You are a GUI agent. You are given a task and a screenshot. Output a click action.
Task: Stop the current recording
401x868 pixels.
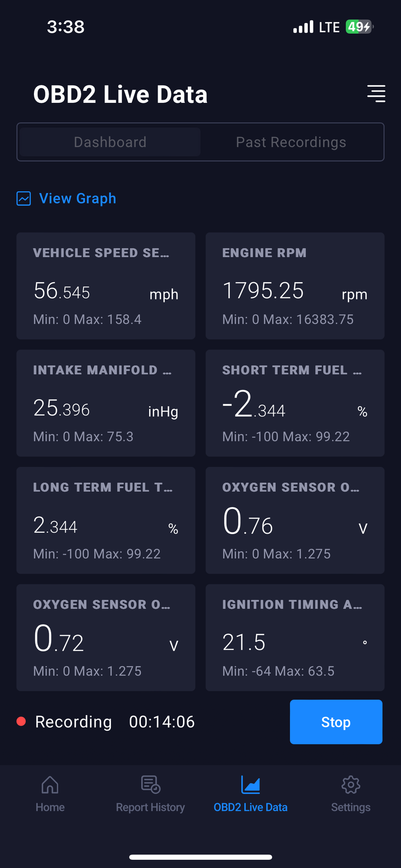[336, 722]
